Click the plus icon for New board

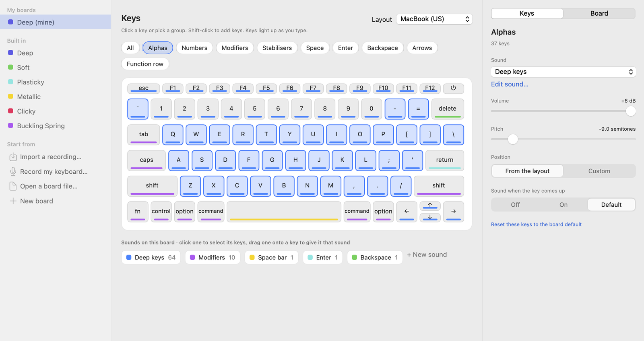(13, 201)
